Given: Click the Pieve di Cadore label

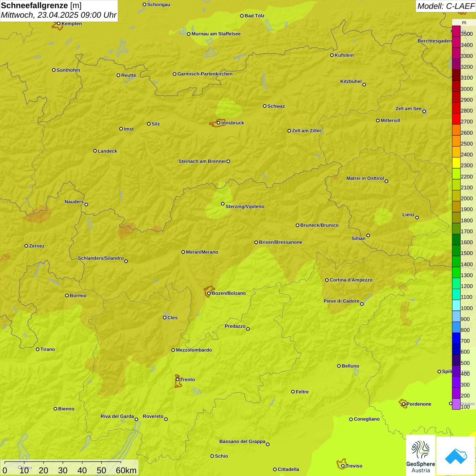Looking at the screenshot, I should tap(341, 301).
